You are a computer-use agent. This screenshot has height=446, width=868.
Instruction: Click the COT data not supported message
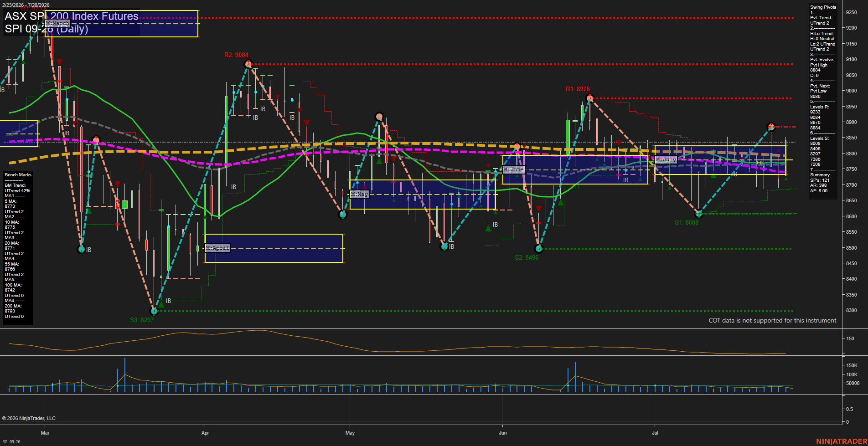[772, 321]
